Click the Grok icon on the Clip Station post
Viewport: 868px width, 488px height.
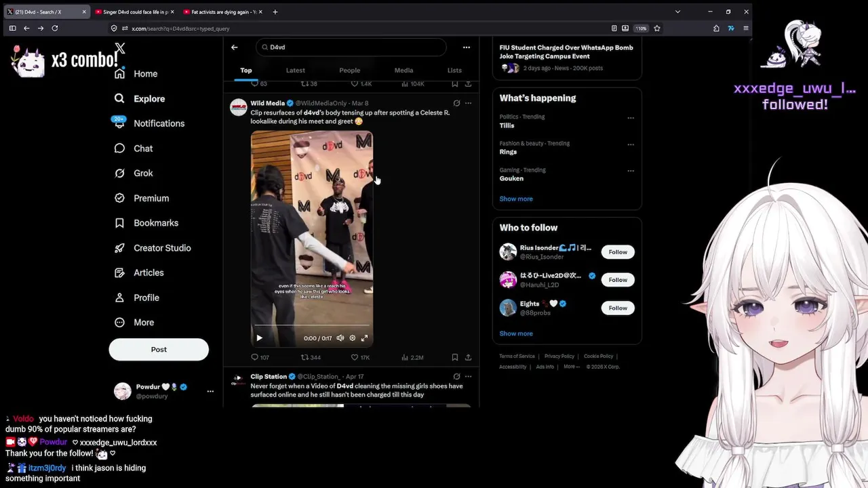click(456, 376)
